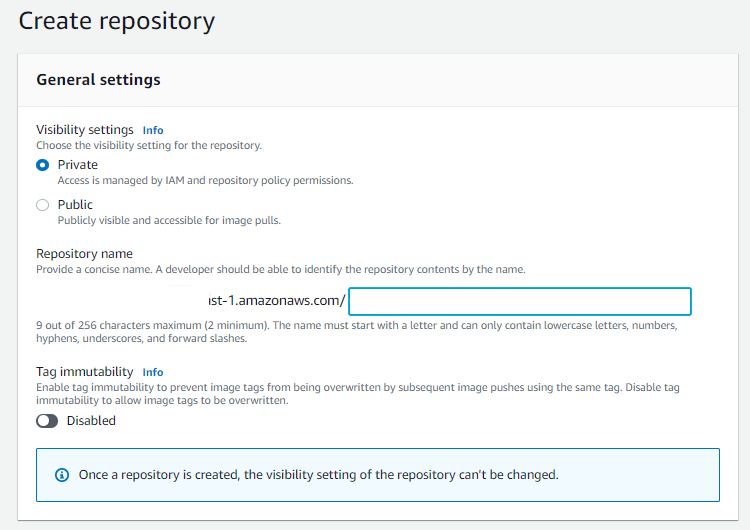750x530 pixels.
Task: Enable the Tag immutability toggle switch
Action: pyautogui.click(x=47, y=421)
